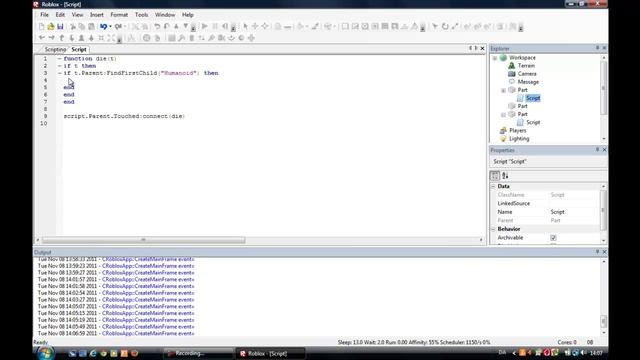Click the globe icon in second toolbar row
Screen dimensions: 640x360
pyautogui.click(x=147, y=38)
